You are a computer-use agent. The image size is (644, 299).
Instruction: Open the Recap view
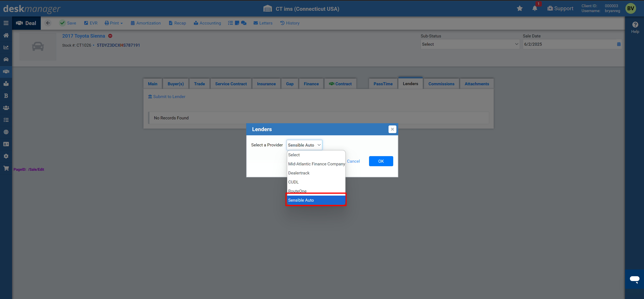pyautogui.click(x=177, y=23)
